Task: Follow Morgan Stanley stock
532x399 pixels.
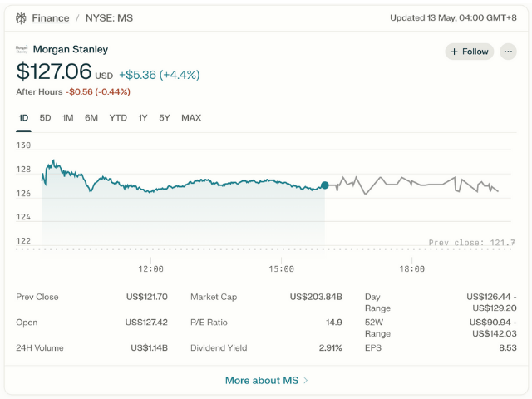Action: (x=469, y=52)
